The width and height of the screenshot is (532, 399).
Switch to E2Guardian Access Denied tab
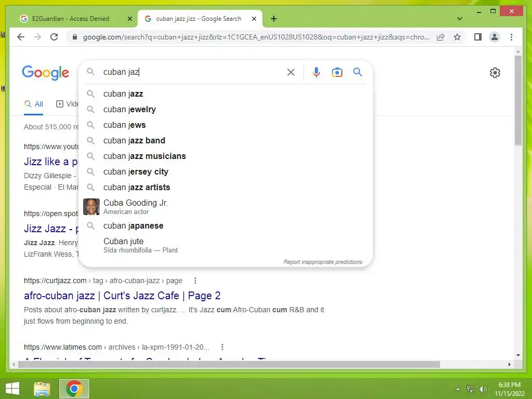[71, 19]
